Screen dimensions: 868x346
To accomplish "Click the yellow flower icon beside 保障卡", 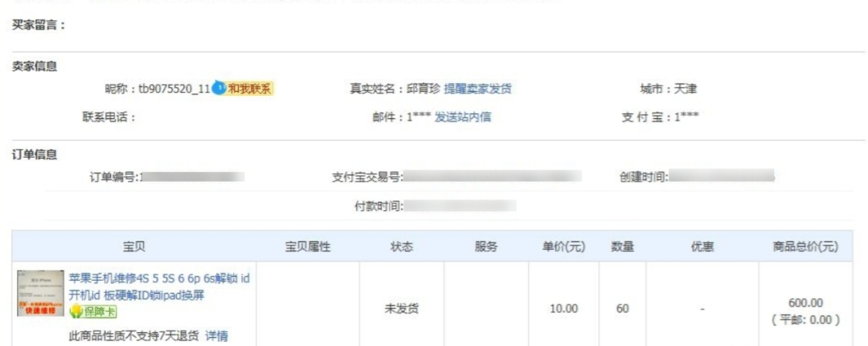I will (76, 312).
